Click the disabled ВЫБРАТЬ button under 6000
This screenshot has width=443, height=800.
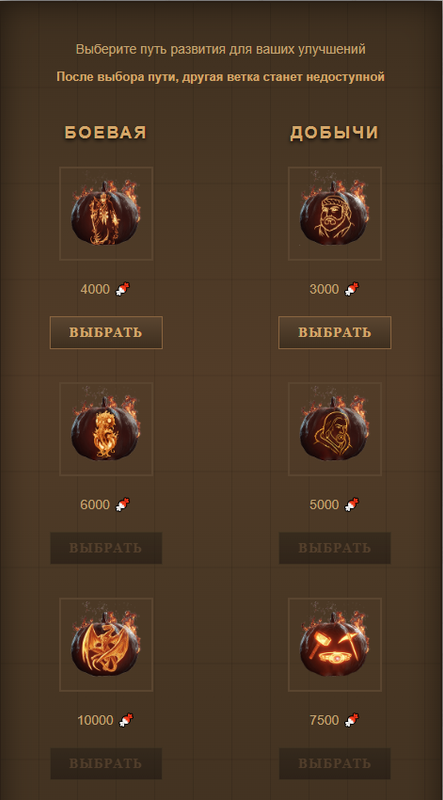click(x=106, y=548)
